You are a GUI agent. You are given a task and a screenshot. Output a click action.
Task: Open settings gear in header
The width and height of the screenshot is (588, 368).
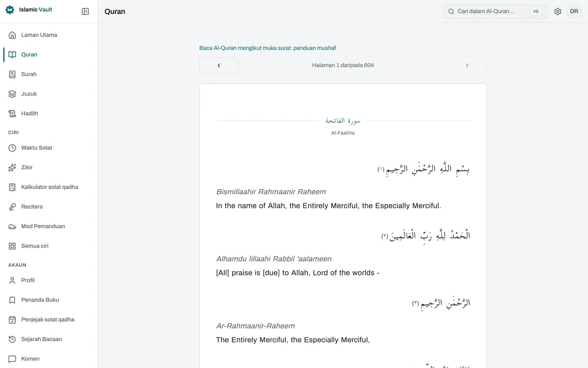557,11
